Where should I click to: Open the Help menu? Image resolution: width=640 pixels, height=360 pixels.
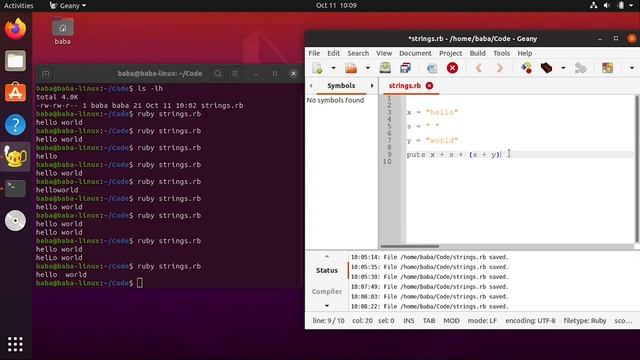tap(524, 53)
